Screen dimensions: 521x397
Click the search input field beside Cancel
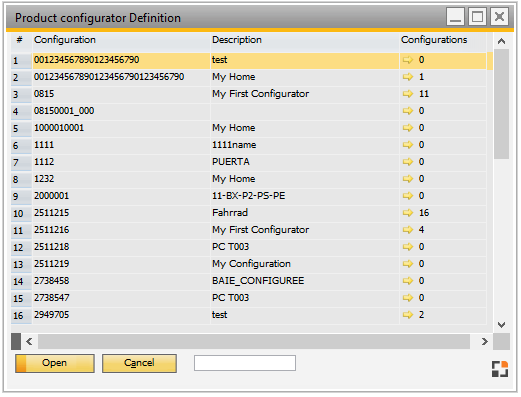pos(245,363)
